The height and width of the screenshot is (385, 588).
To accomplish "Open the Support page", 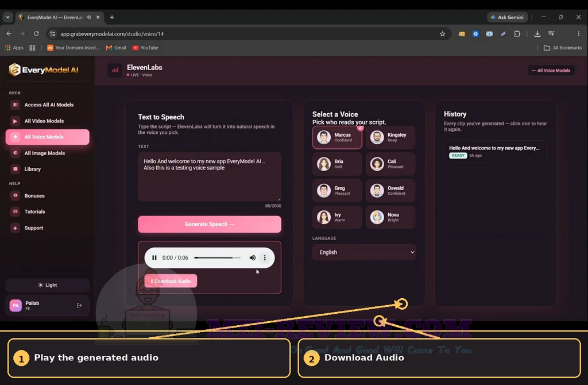I will (x=48, y=228).
